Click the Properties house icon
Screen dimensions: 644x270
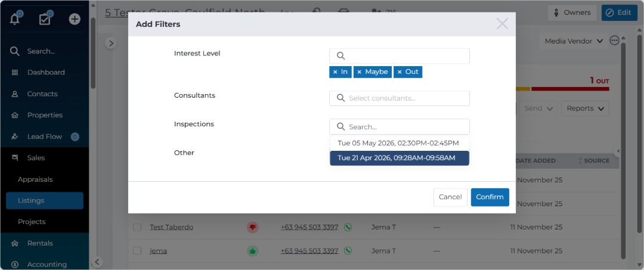click(15, 115)
